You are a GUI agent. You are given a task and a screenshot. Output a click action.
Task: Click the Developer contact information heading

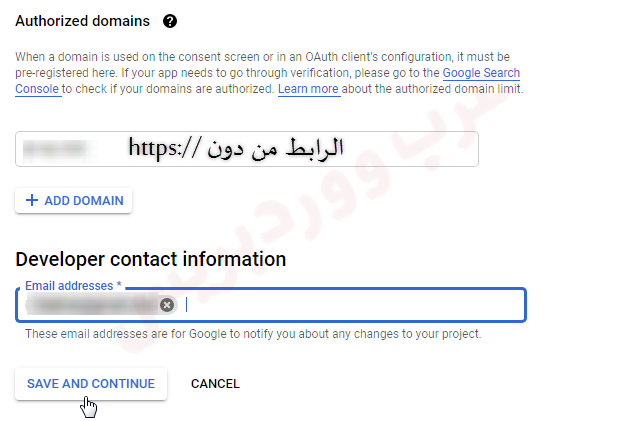(151, 259)
